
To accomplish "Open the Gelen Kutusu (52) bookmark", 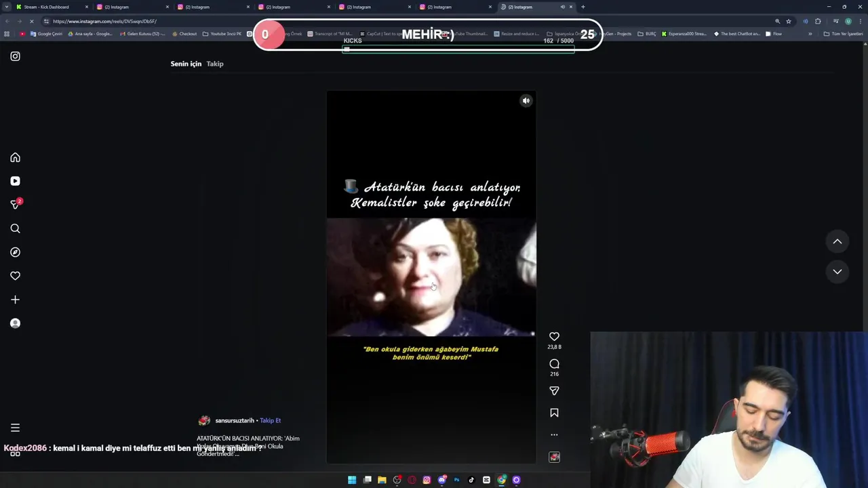I will pos(142,34).
